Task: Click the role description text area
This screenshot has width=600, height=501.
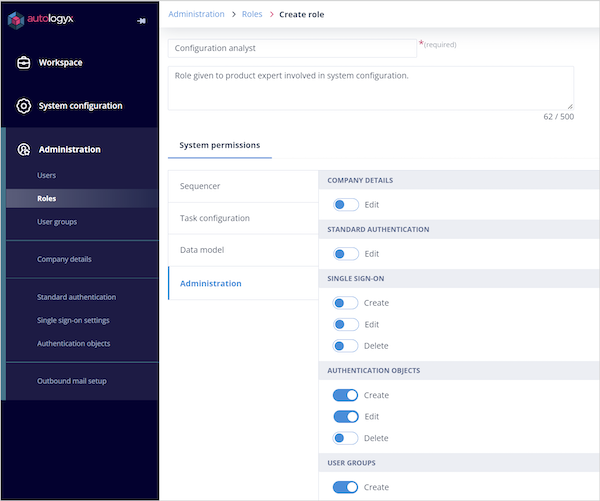Action: pos(371,88)
